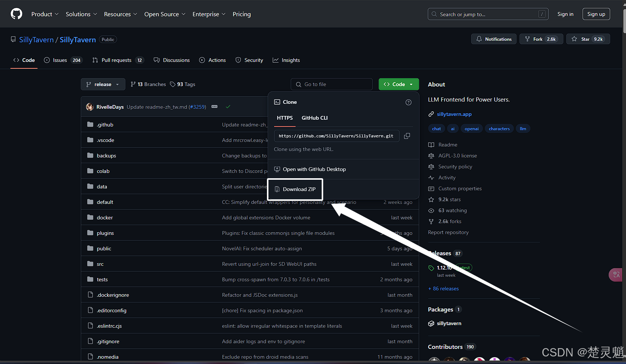Open the .vscode folder
Image resolution: width=626 pixels, height=364 pixels.
pos(105,140)
